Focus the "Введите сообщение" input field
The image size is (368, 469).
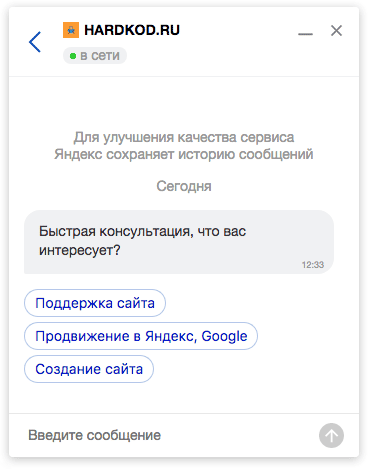[x=170, y=435]
